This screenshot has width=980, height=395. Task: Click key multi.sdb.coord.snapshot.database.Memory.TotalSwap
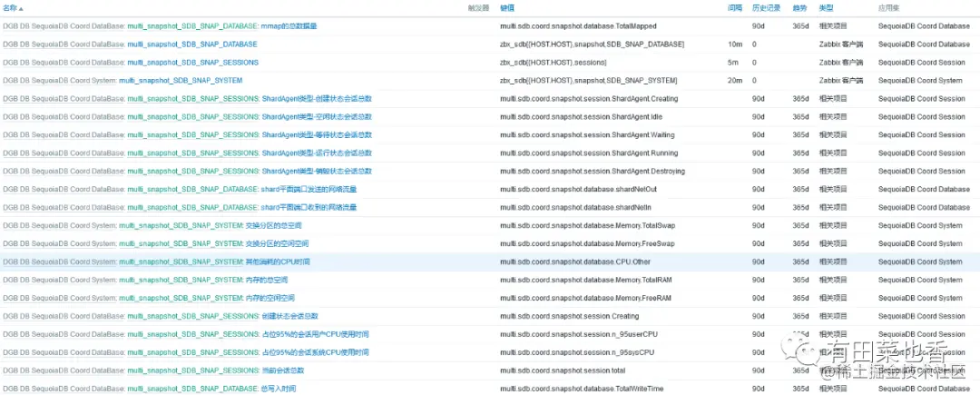(x=587, y=225)
